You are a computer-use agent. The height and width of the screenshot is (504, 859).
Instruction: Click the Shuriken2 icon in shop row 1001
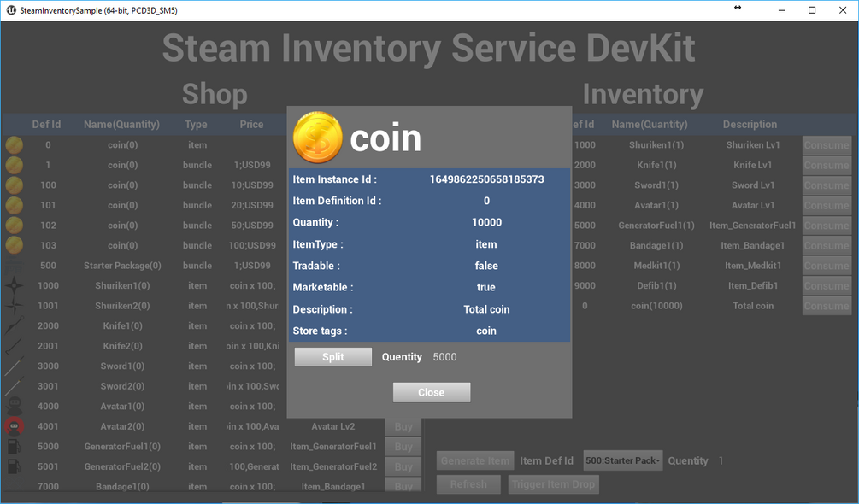(15, 305)
